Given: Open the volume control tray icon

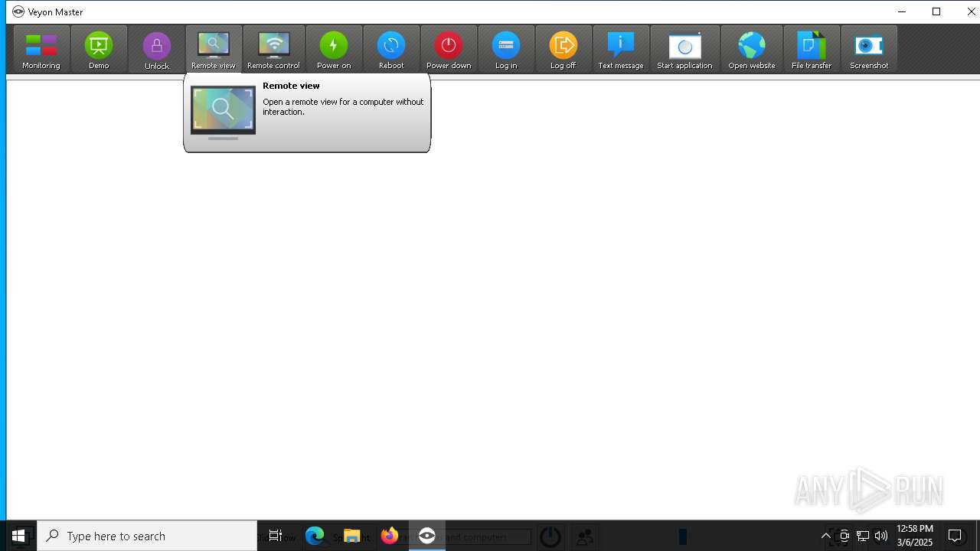Looking at the screenshot, I should tap(881, 536).
